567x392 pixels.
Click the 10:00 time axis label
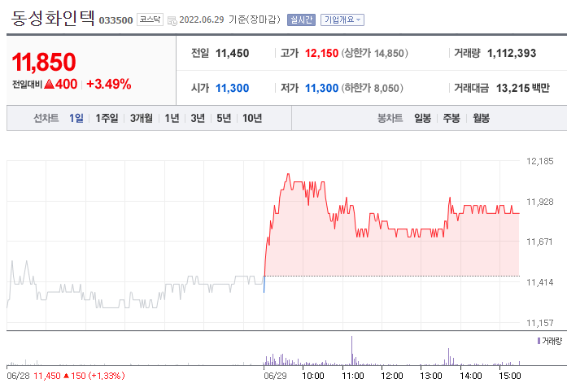tap(313, 376)
